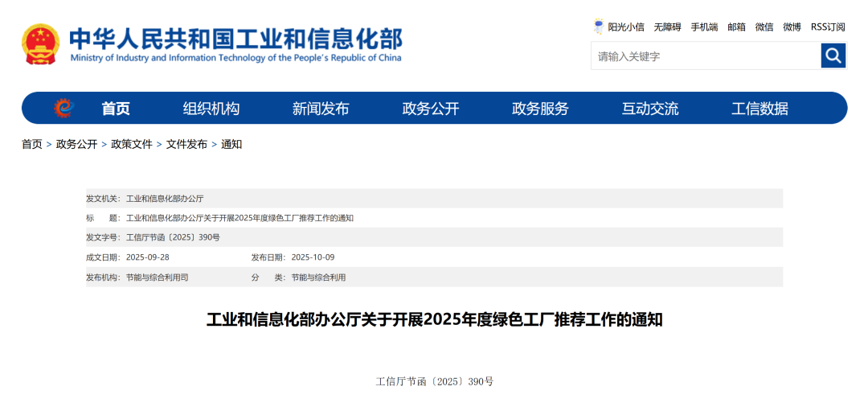Image resolution: width=868 pixels, height=407 pixels.
Task: Open the 工信数据 navigation menu
Action: point(759,109)
